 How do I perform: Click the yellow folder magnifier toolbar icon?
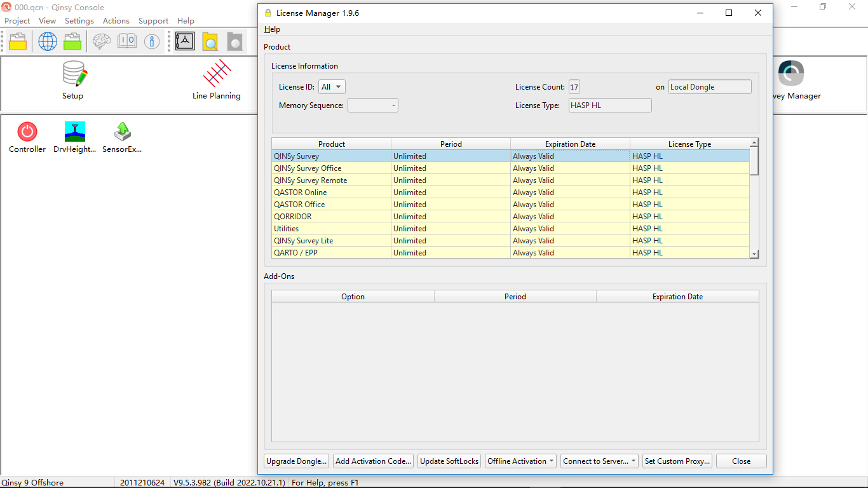click(x=210, y=41)
